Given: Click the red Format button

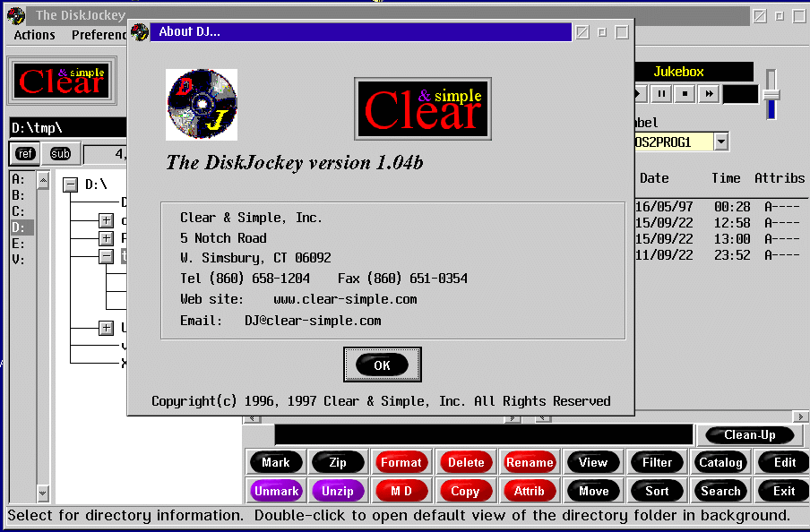Looking at the screenshot, I should click(401, 462).
